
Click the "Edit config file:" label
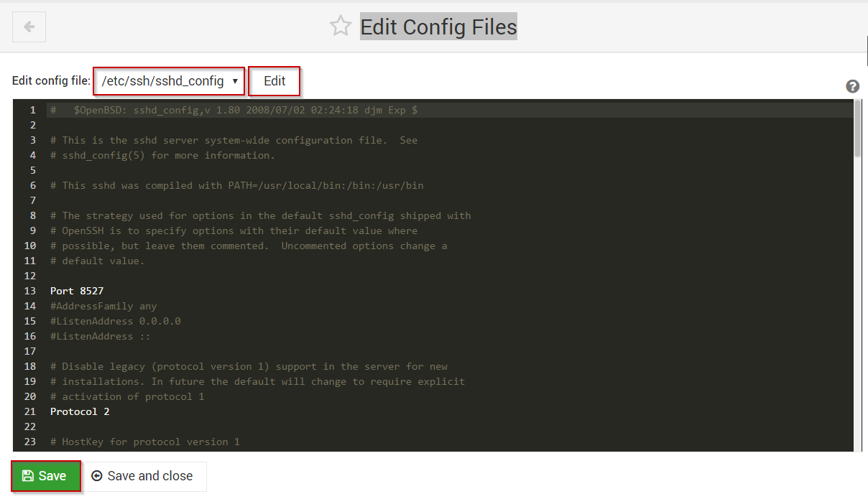(x=52, y=80)
